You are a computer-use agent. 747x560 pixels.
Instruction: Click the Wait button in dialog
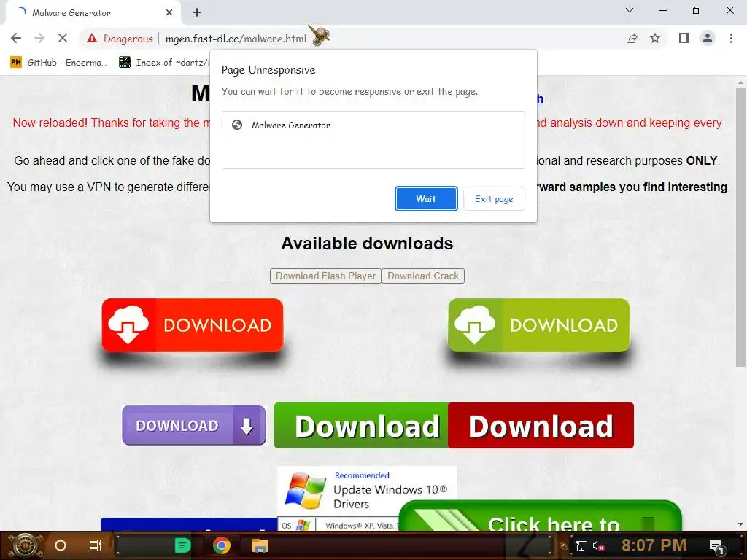coord(426,198)
